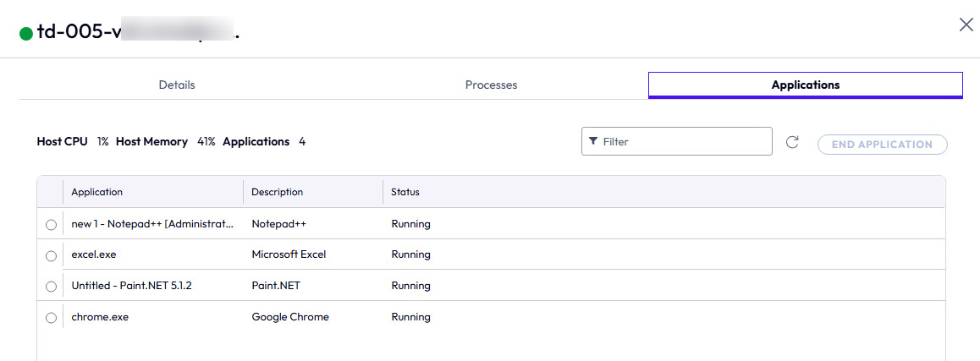Select the Applications tab
980x361 pixels.
(x=805, y=85)
